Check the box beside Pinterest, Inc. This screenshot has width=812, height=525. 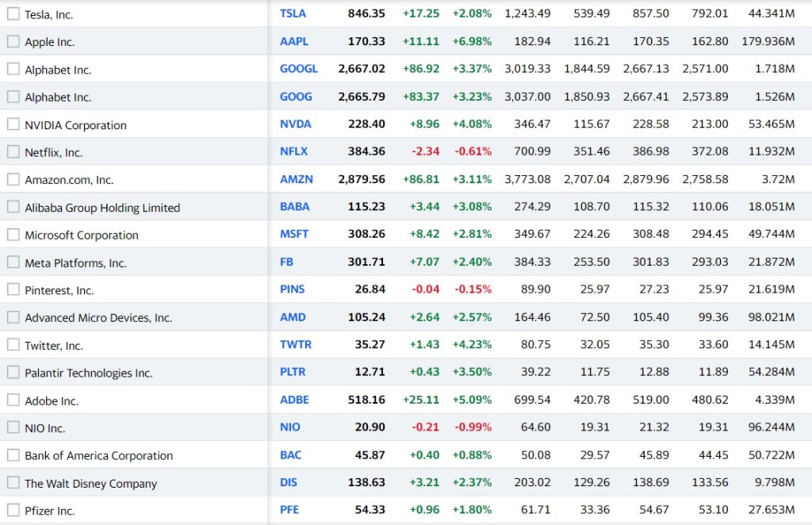pyautogui.click(x=13, y=289)
